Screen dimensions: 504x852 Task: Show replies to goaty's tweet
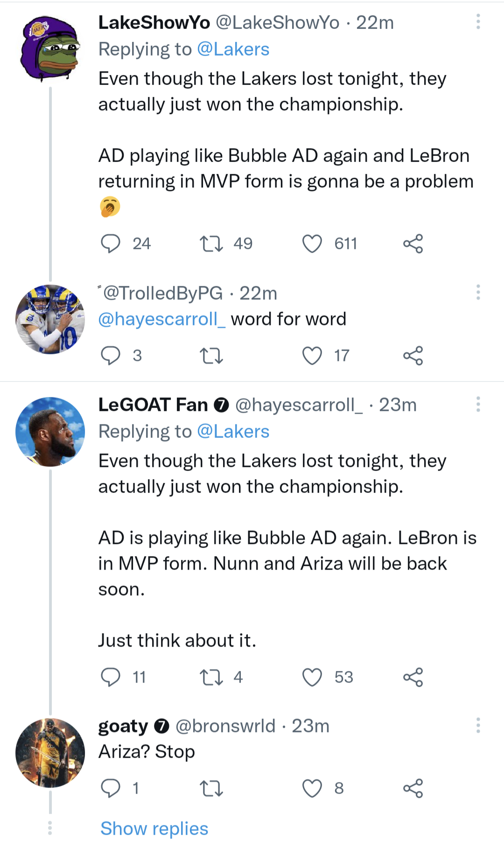coord(154,829)
